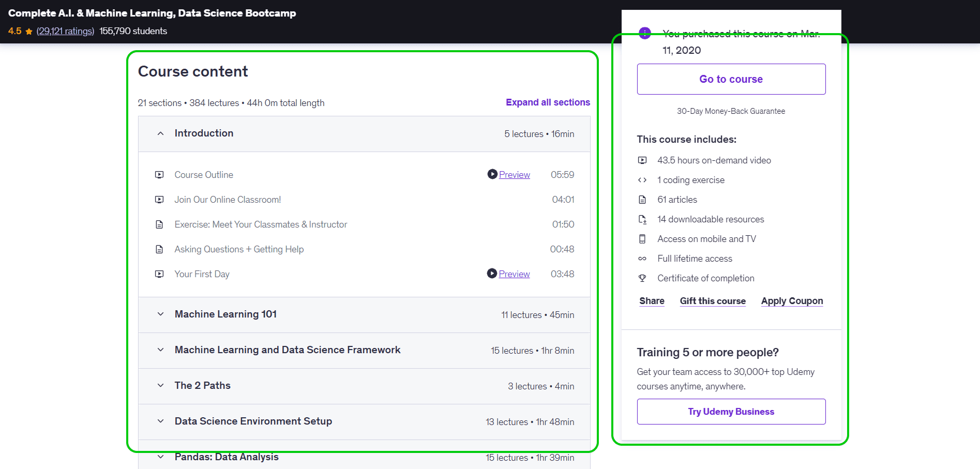Click Full lifetime access text
Screen dimensions: 980x469
(x=695, y=259)
